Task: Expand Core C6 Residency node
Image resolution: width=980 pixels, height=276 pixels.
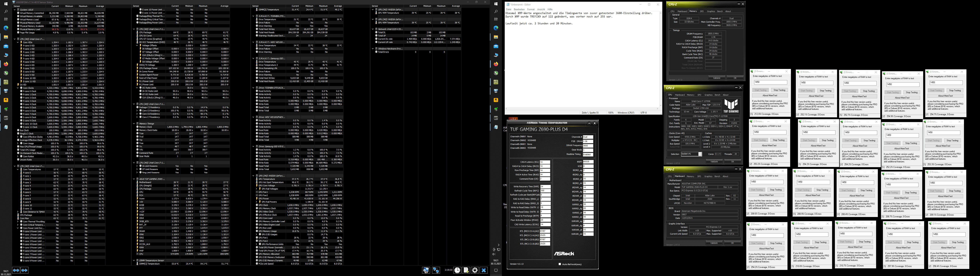Action: (x=137, y=114)
